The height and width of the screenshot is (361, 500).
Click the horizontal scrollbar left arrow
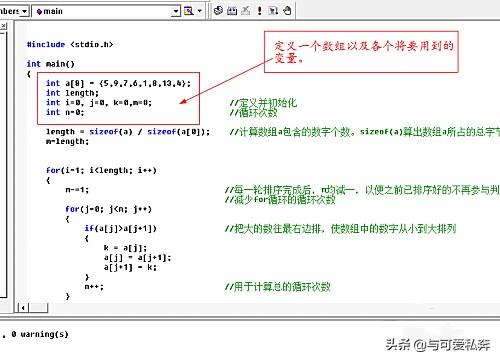pyautogui.click(x=23, y=308)
